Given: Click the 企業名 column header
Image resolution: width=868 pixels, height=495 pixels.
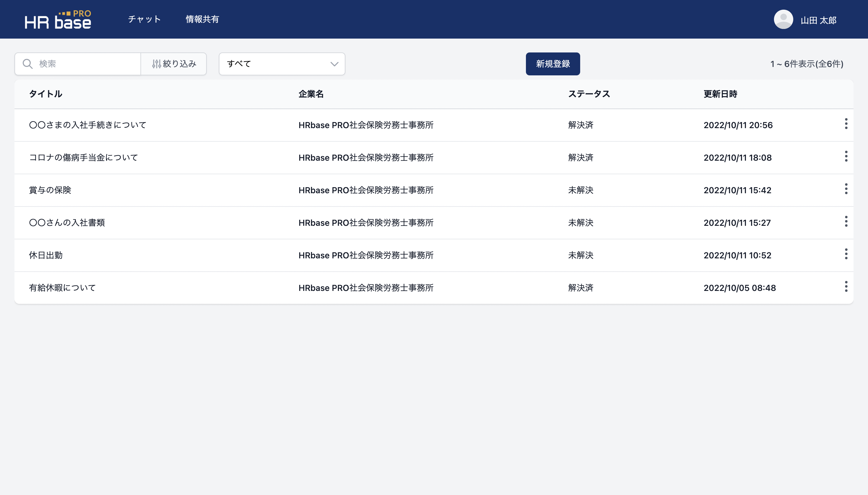Looking at the screenshot, I should point(311,94).
